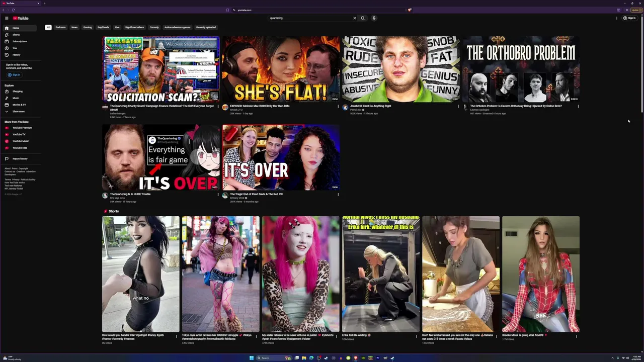Open Luther Morgan channel link
The height and width of the screenshot is (362, 644).
[117, 113]
